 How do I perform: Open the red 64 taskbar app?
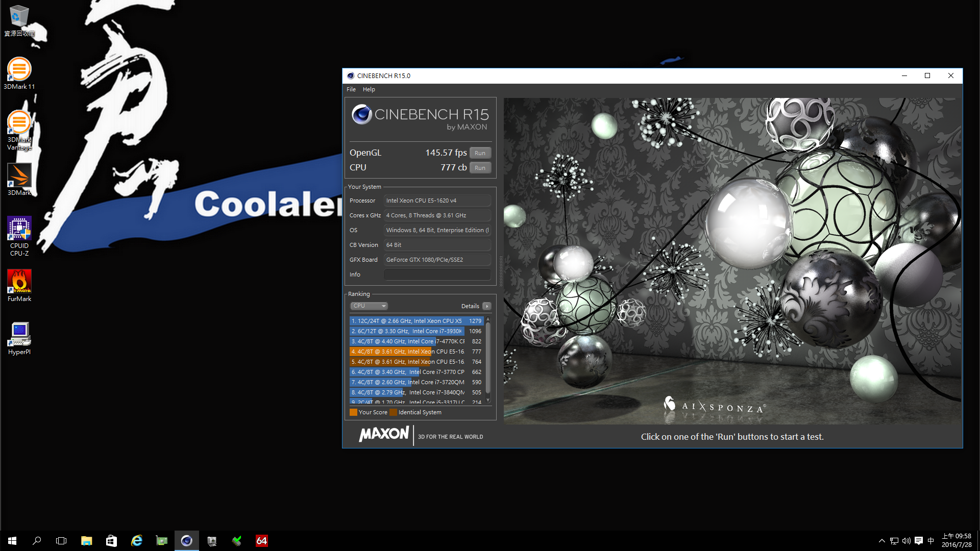tap(261, 541)
